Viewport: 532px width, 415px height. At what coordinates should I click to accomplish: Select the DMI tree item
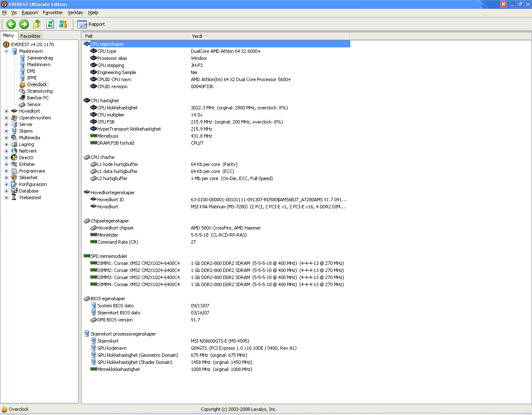(31, 71)
